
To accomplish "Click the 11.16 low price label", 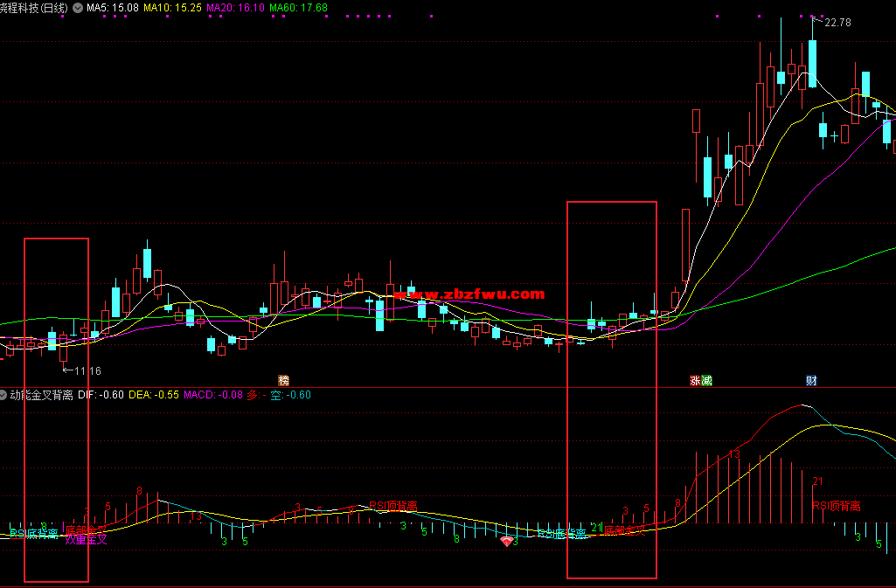I will [x=88, y=371].
